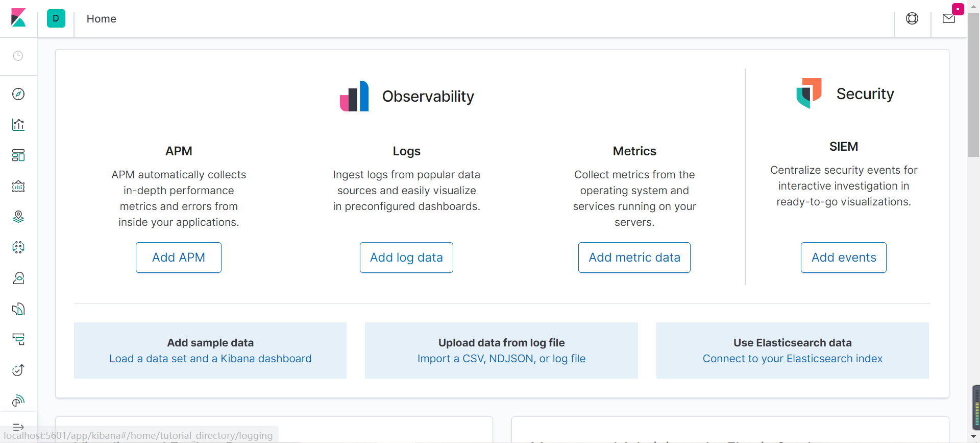Open recently viewed items clock icon
The height and width of the screenshot is (443, 980).
(x=18, y=56)
